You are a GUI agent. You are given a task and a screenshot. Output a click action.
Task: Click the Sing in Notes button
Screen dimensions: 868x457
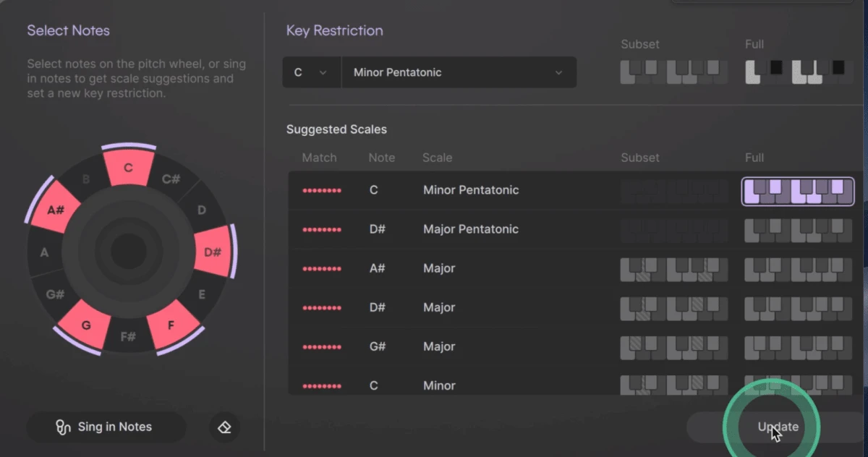[x=106, y=427]
